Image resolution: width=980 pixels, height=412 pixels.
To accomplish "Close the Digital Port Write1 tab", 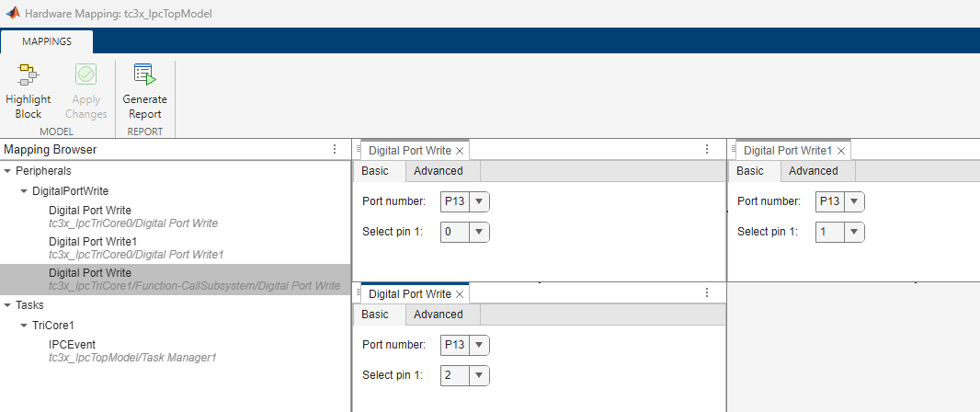I will coord(840,150).
